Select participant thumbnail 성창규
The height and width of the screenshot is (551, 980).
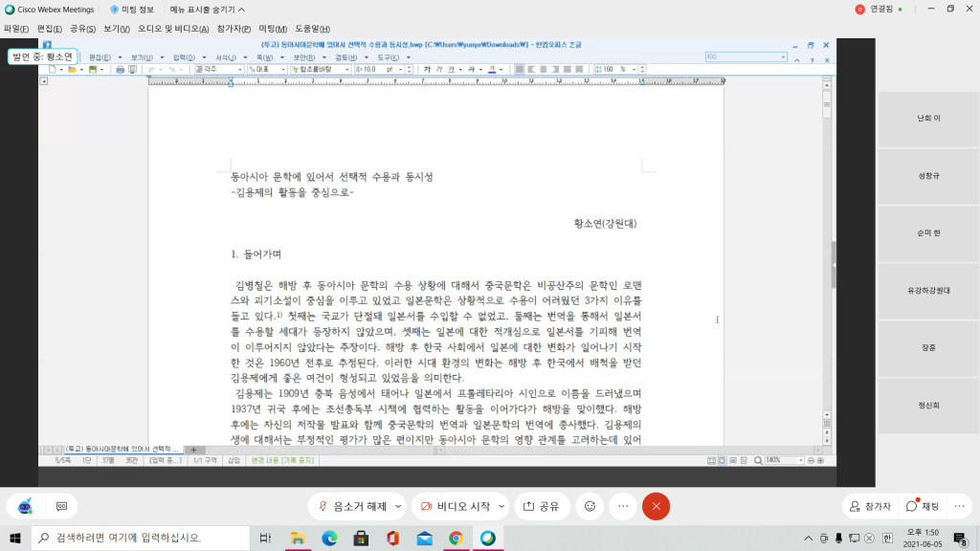(x=928, y=176)
